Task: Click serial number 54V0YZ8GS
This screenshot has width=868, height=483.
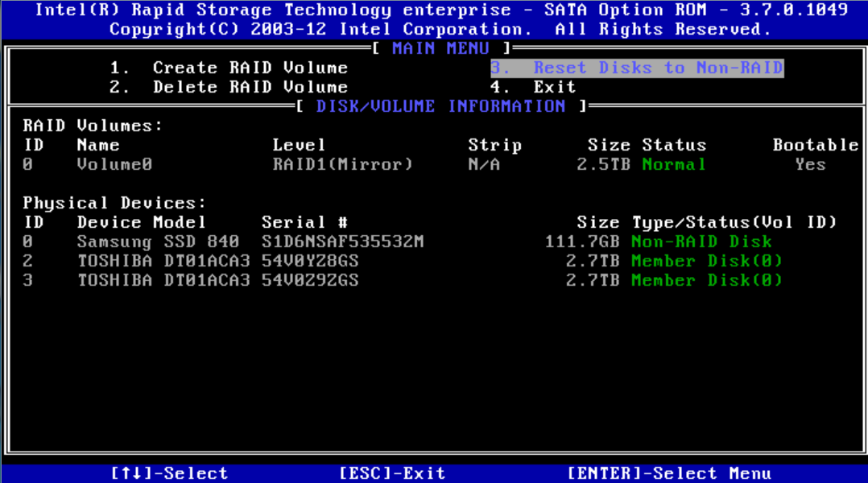Action: tap(310, 261)
